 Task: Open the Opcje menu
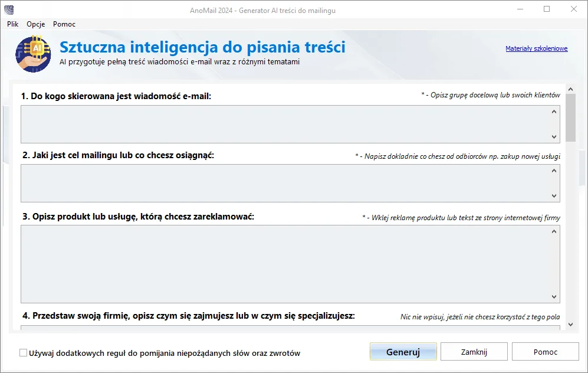[x=36, y=24]
